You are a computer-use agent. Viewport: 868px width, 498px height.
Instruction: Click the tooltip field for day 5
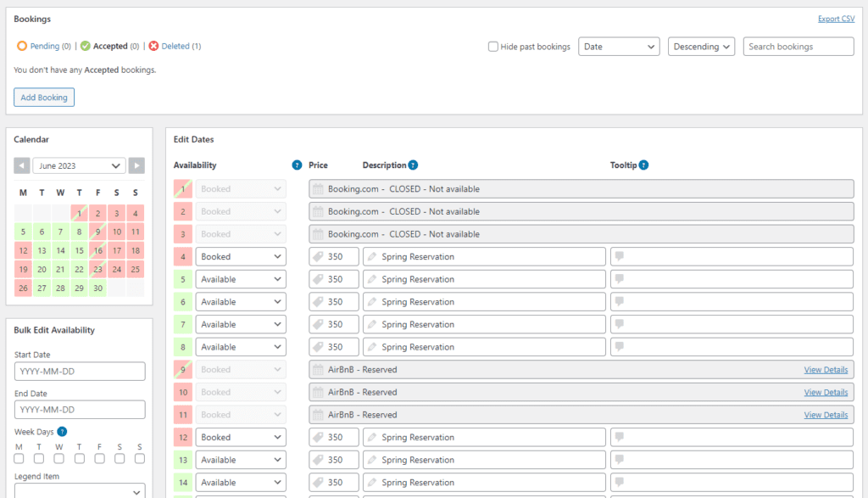[x=732, y=279]
